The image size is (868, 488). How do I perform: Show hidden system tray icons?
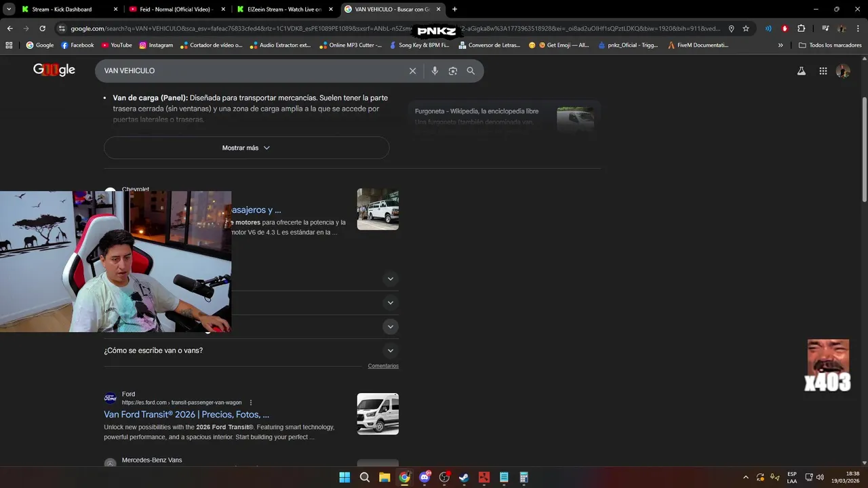pos(746,477)
